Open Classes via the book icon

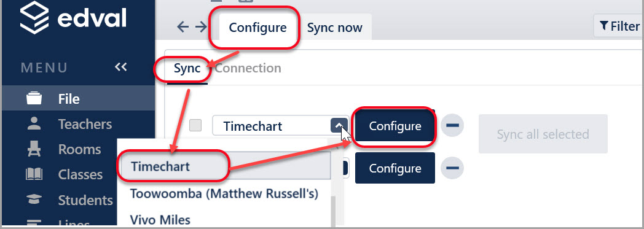(34, 174)
